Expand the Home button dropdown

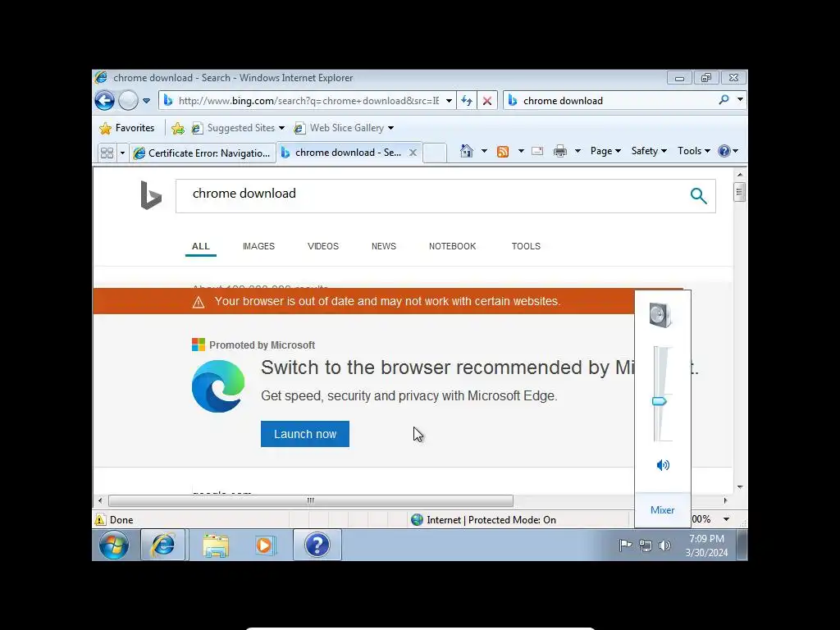pyautogui.click(x=484, y=151)
